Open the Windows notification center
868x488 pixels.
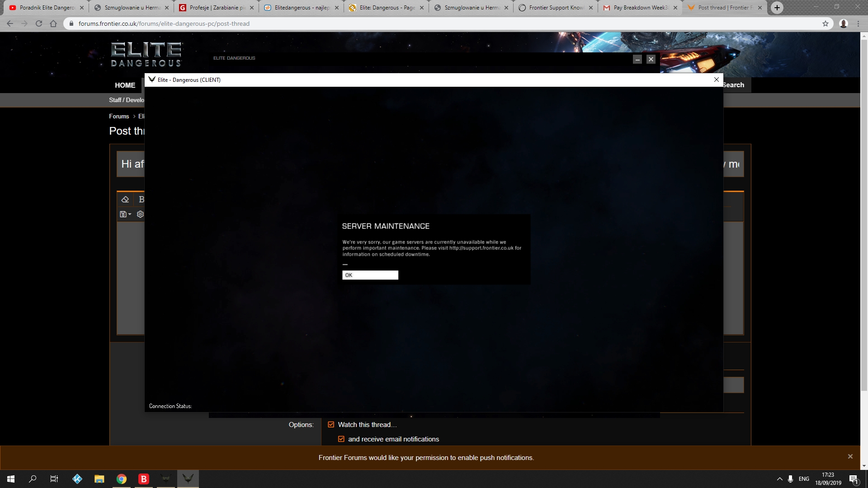pos(854,479)
